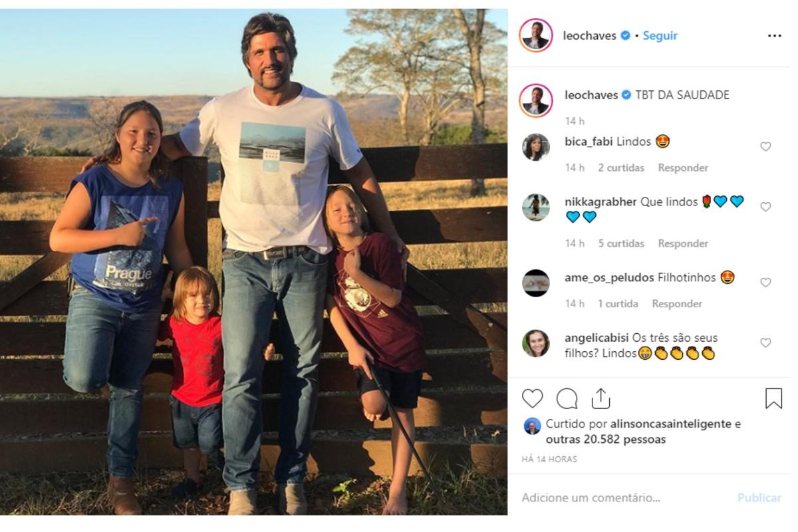Reply to nikkagrabher's comment
This screenshot has height=532, width=798.
[683, 243]
